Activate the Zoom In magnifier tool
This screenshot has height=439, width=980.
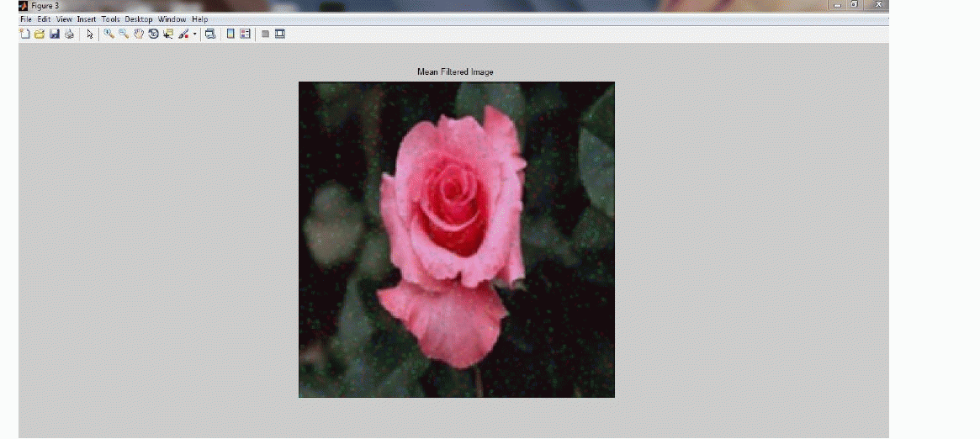pos(109,34)
